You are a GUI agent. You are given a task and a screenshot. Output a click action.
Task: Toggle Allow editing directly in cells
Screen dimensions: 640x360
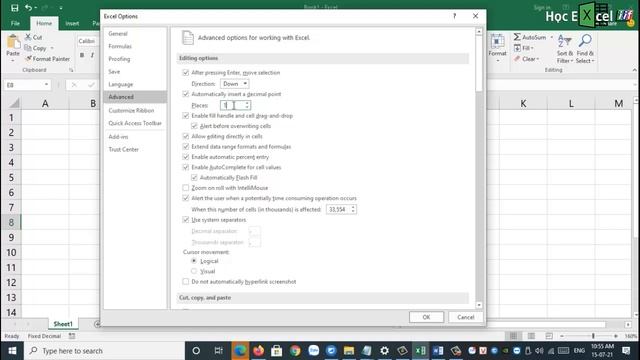point(186,136)
